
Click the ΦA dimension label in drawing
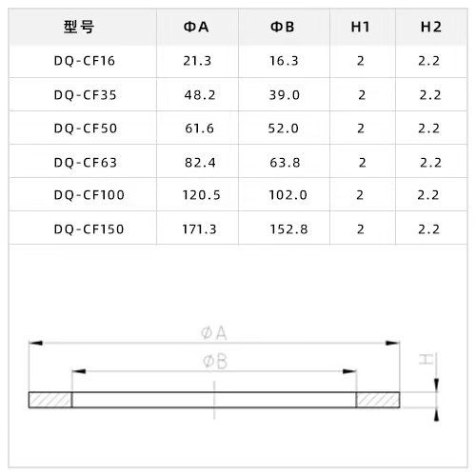(213, 333)
